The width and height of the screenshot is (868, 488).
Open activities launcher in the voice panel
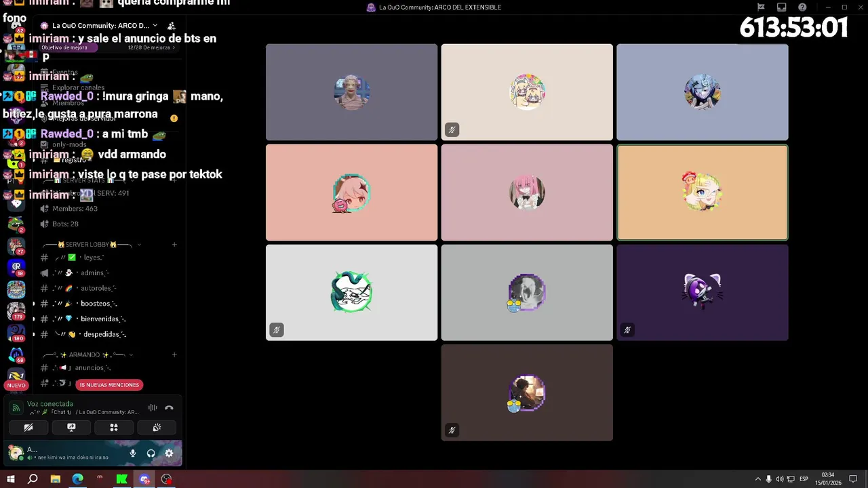pos(114,427)
